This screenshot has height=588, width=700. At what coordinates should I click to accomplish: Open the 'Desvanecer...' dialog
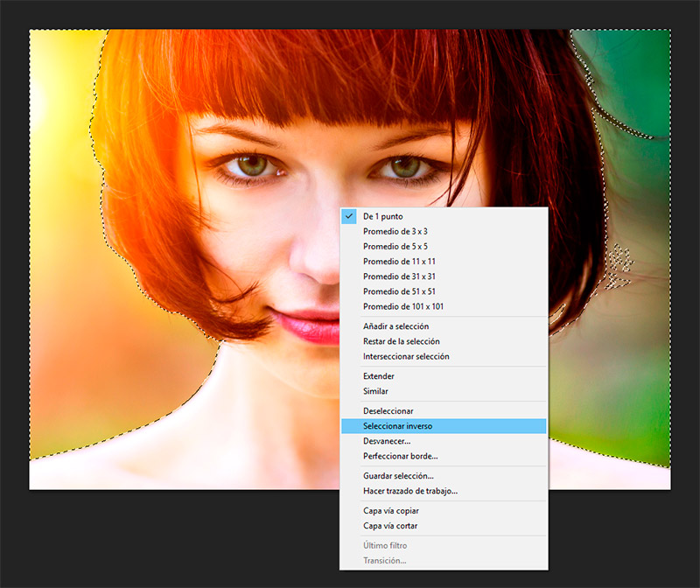pos(387,441)
